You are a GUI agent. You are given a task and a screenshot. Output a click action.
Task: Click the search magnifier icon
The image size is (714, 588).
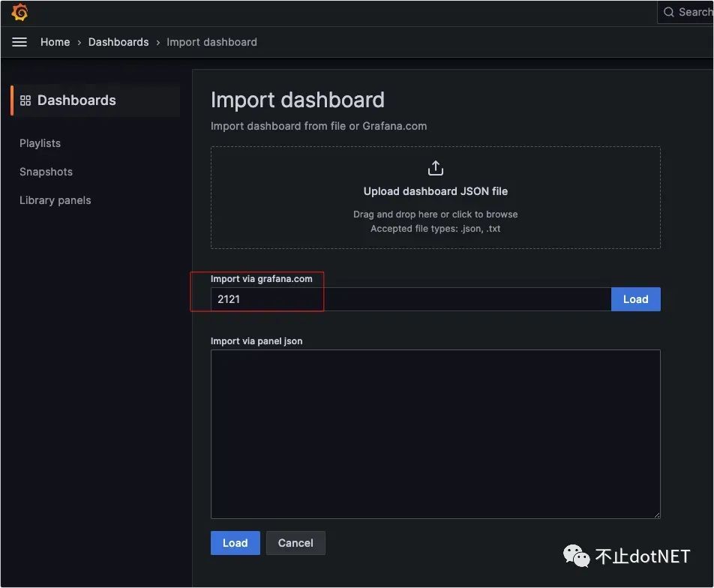[x=668, y=12]
